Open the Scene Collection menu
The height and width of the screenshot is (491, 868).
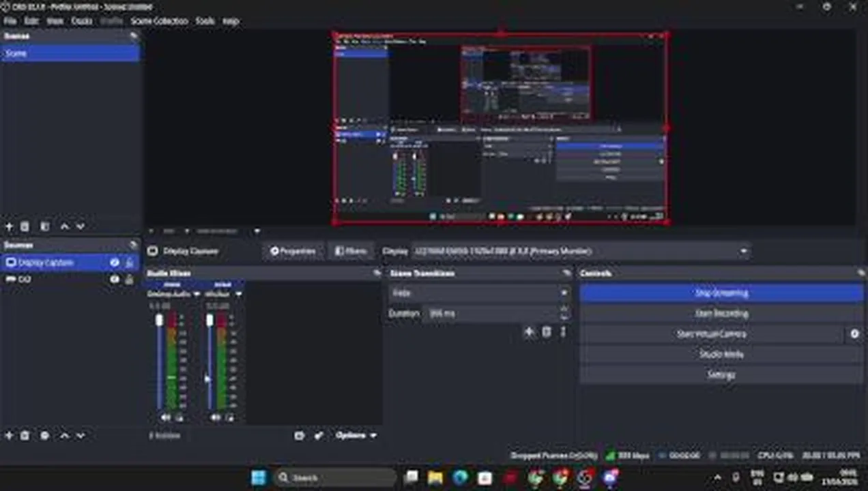click(x=159, y=21)
